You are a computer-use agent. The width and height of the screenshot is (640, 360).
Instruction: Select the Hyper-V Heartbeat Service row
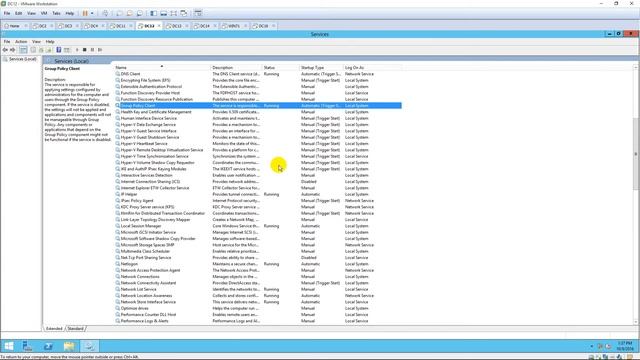click(258, 144)
